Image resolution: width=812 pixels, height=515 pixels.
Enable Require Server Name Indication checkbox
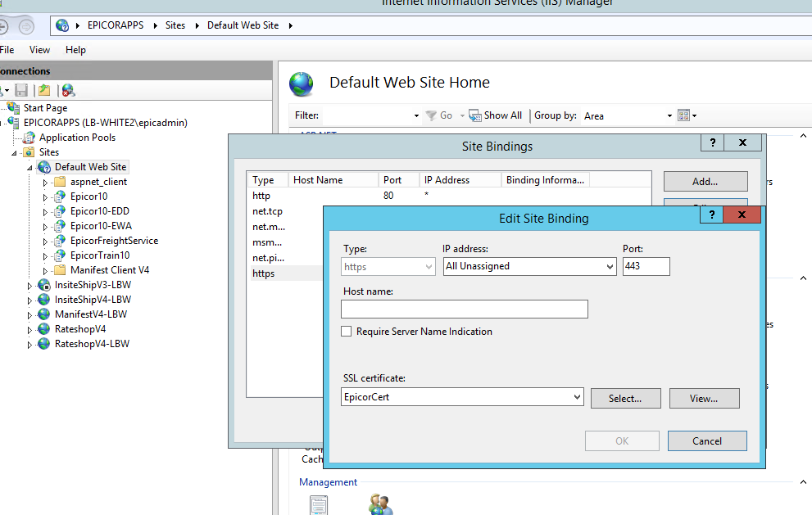[x=347, y=332]
